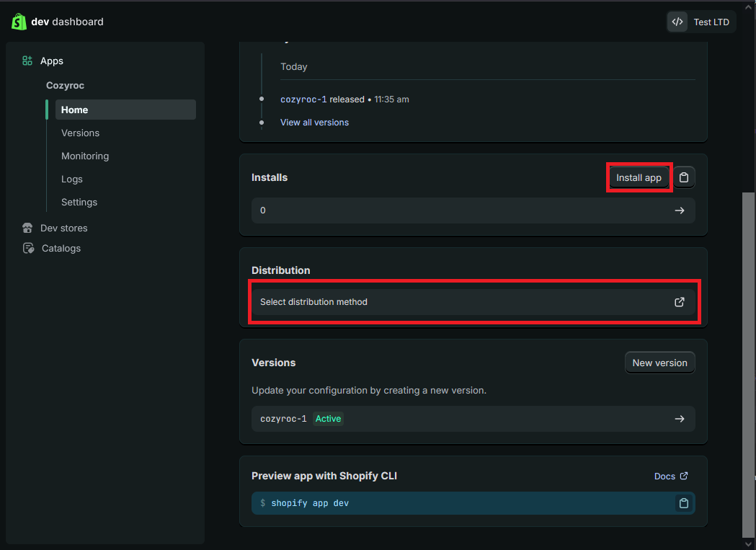Viewport: 756px width, 550px height.
Task: Click the Shopify bag logo
Action: click(19, 22)
